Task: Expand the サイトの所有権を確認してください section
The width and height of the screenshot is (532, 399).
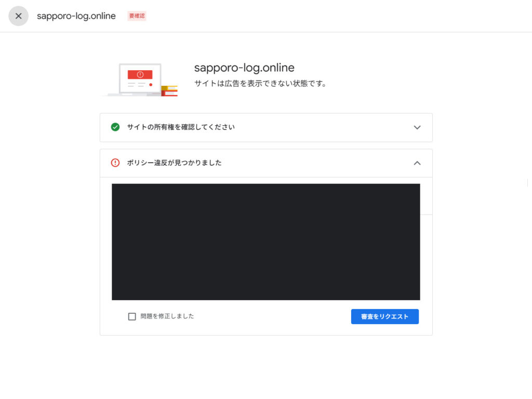Action: click(x=417, y=128)
